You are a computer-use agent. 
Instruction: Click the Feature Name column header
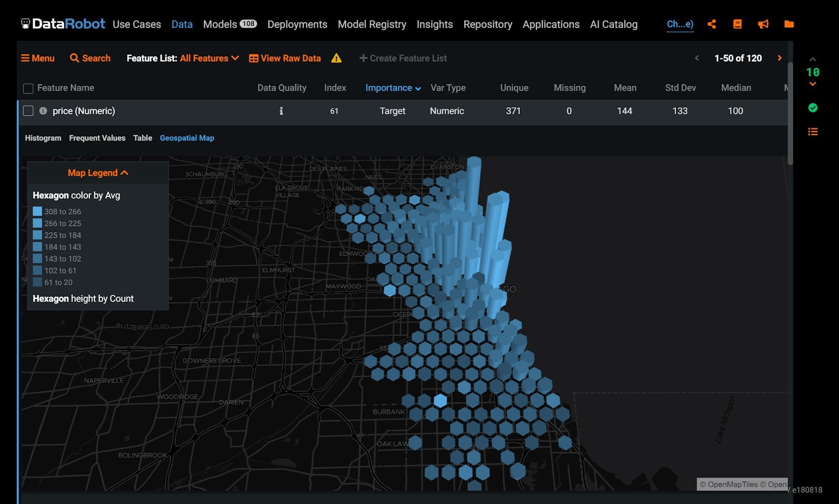[66, 88]
